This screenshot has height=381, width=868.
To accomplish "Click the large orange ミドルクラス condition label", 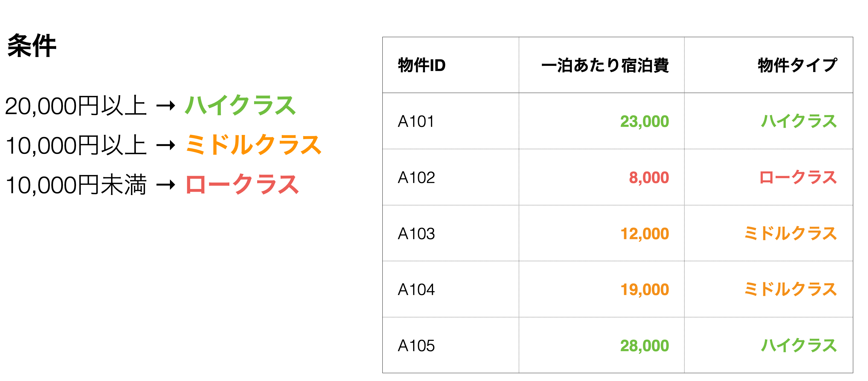I will coord(254,145).
